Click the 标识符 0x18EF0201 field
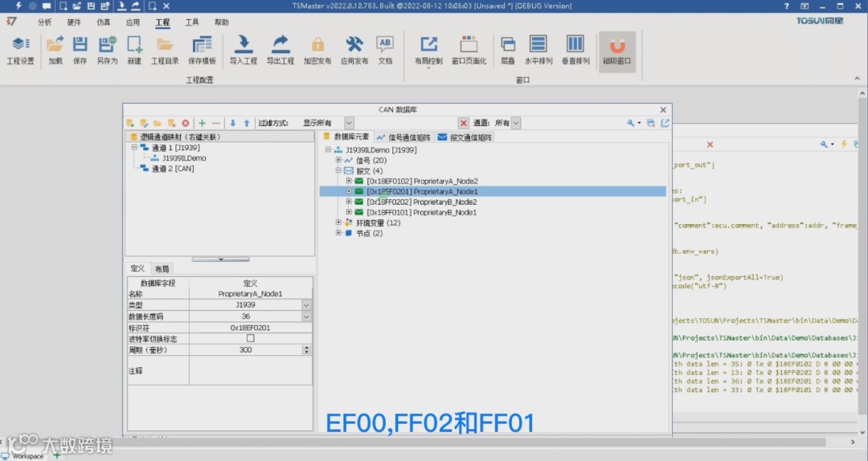868x461 pixels. (250, 328)
